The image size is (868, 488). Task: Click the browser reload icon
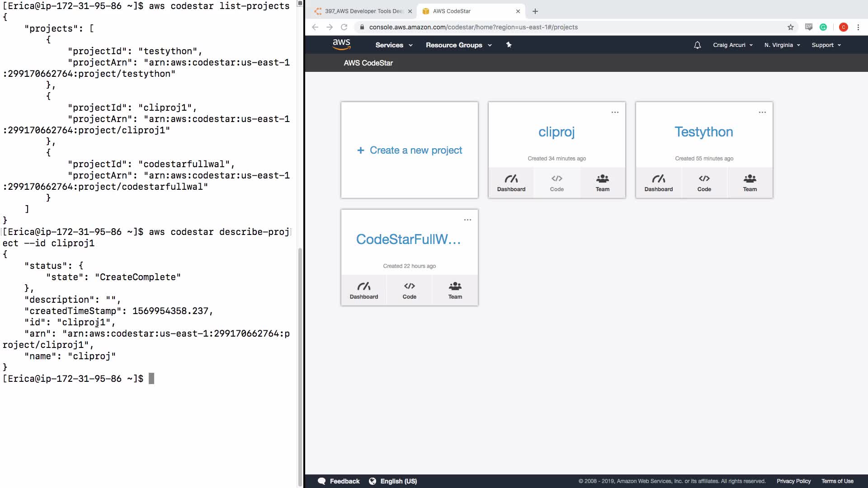coord(344,27)
